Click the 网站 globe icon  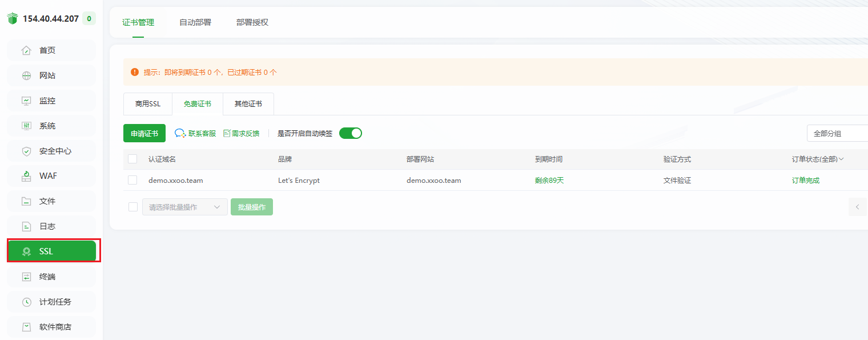pos(26,75)
